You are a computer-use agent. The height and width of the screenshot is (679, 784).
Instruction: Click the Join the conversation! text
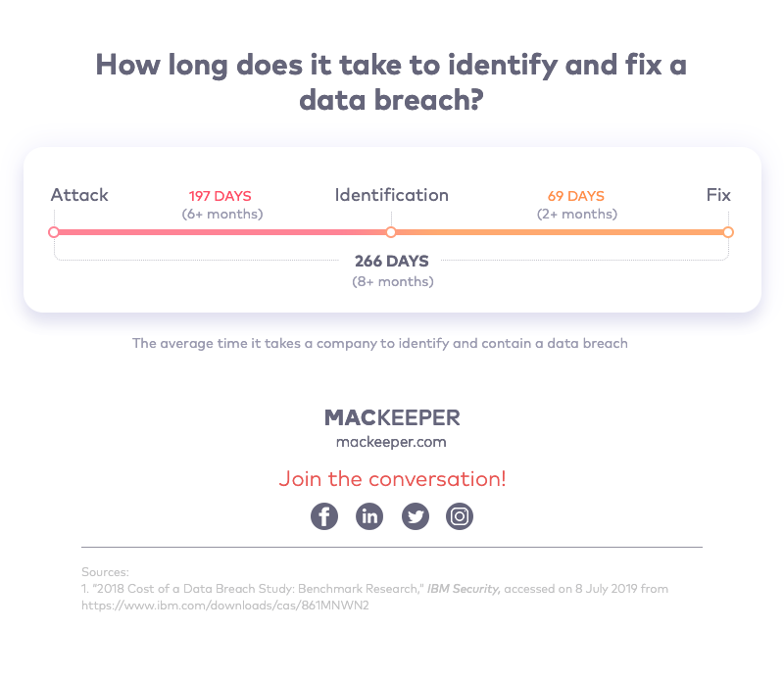coord(393,479)
